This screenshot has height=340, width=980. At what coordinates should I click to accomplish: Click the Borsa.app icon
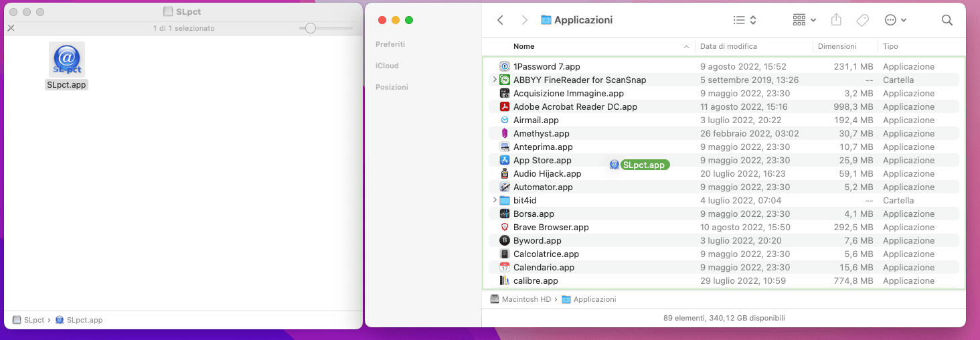505,214
